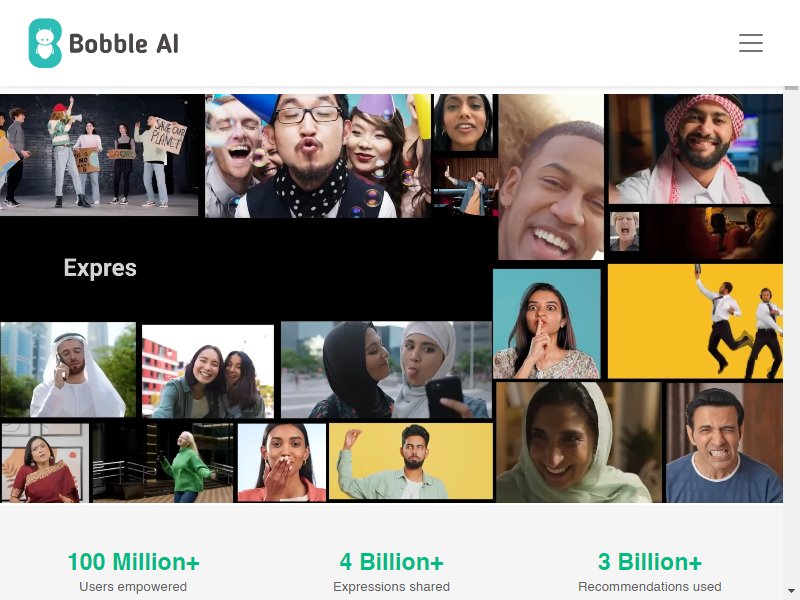Click the Expres headline text on banner

[100, 268]
